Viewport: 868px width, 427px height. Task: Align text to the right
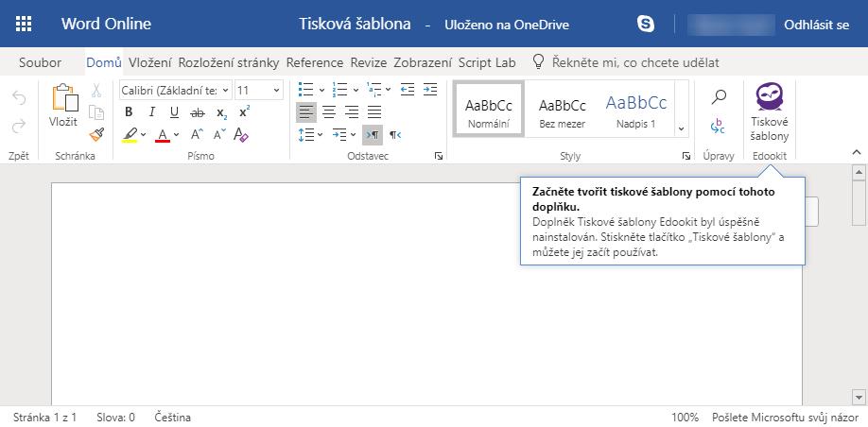(x=352, y=112)
